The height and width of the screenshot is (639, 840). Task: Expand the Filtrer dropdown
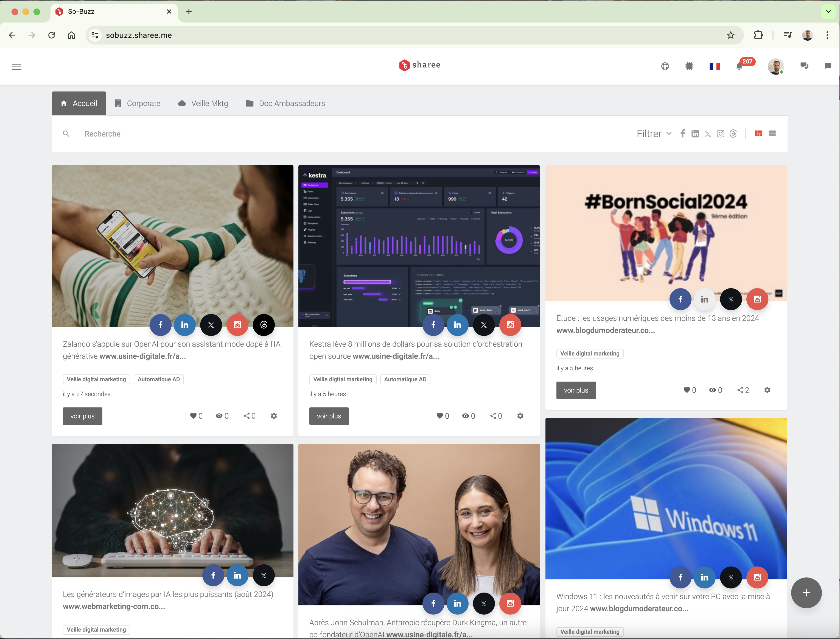[x=654, y=134]
